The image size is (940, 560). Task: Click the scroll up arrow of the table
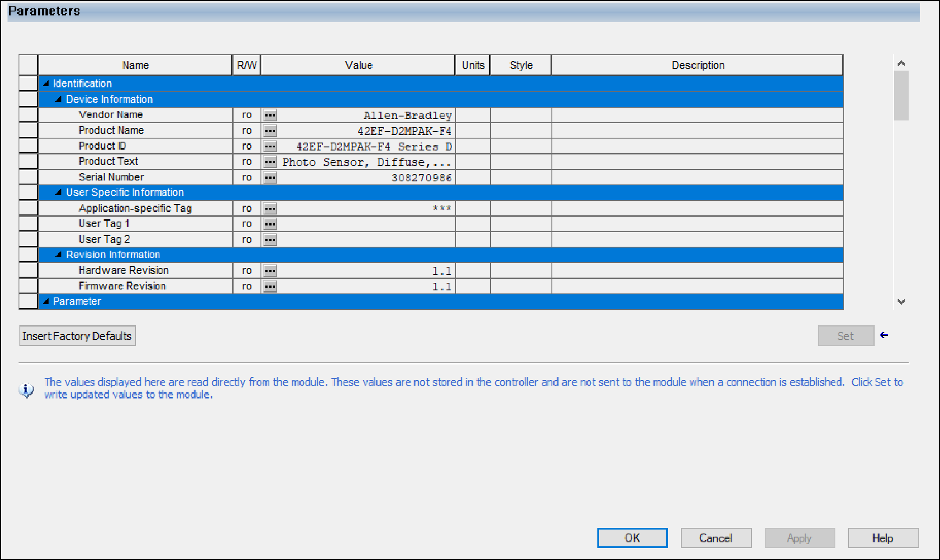[x=901, y=63]
